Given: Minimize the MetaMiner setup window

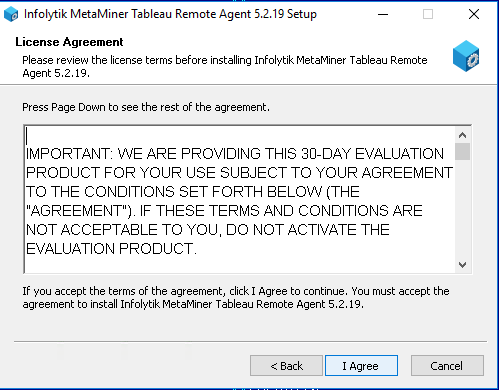Looking at the screenshot, I should [383, 14].
